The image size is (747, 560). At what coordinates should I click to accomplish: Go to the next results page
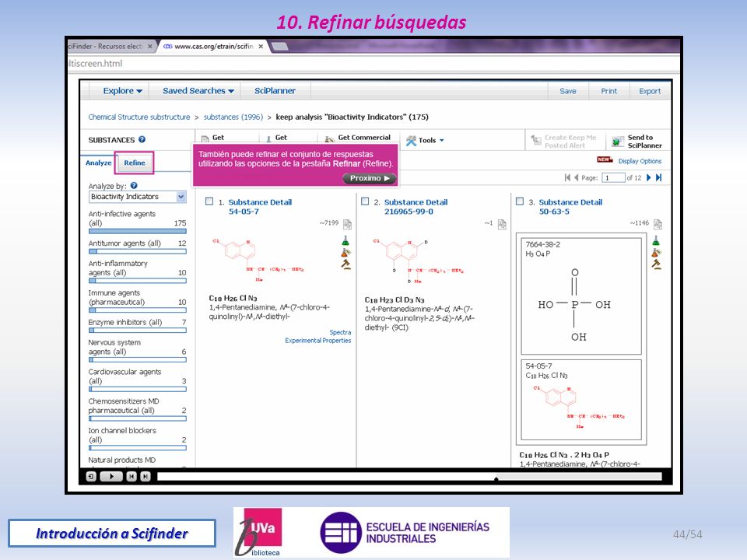(x=648, y=177)
